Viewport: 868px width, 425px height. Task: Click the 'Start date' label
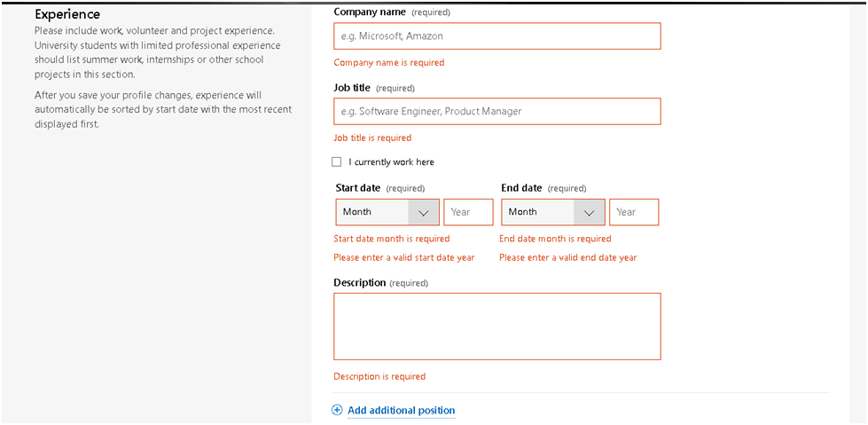[x=358, y=188]
